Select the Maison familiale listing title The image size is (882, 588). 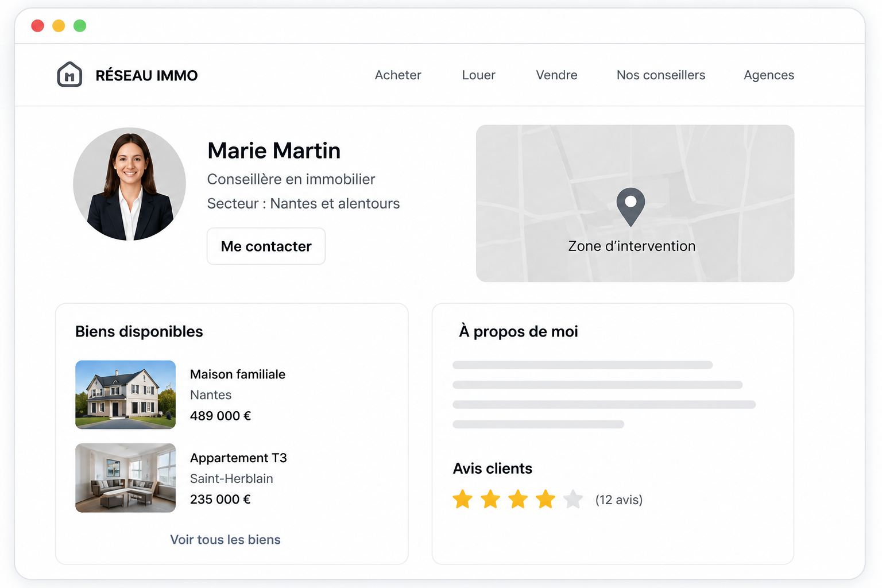click(238, 374)
